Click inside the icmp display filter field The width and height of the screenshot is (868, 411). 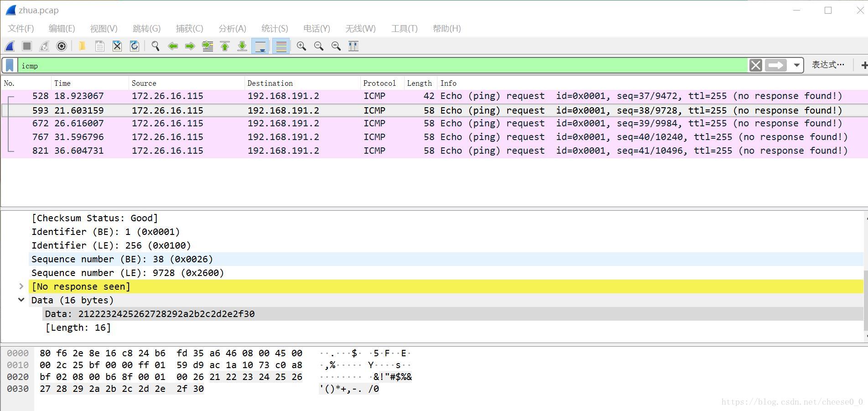[x=382, y=65]
